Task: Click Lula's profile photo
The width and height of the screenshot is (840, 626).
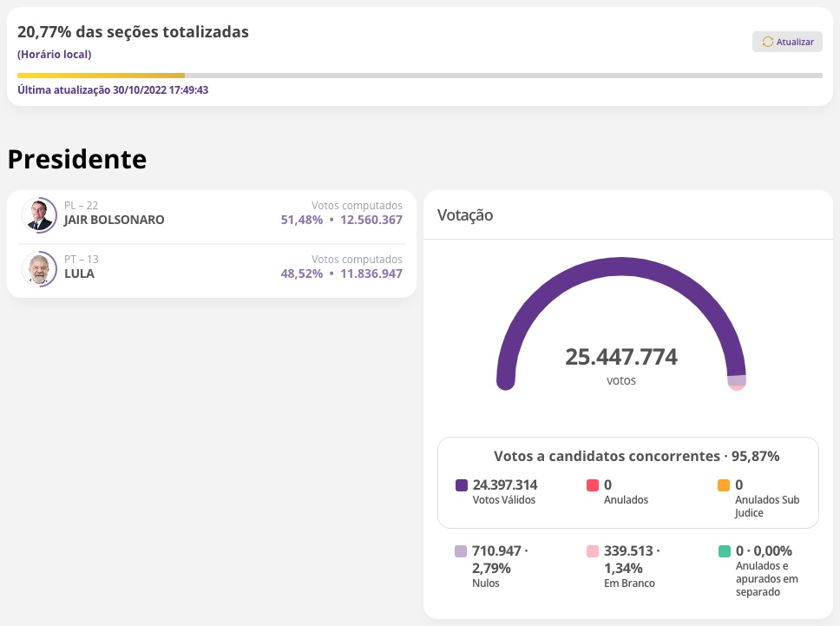Action: (x=38, y=269)
